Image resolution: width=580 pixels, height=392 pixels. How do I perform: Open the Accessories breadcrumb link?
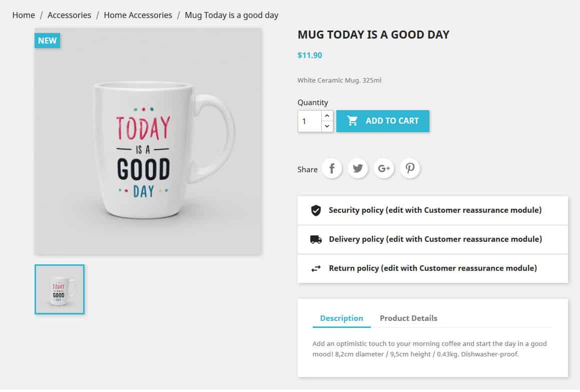tap(69, 15)
